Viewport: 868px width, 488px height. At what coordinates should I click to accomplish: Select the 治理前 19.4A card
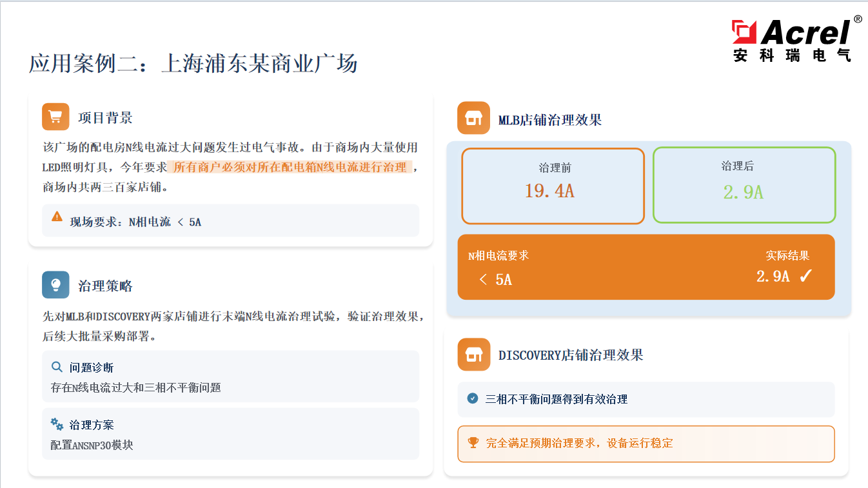(553, 186)
